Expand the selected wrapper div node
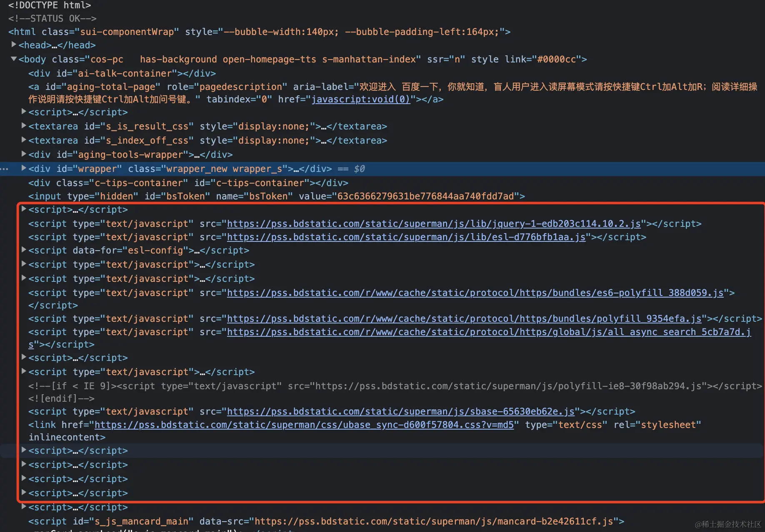Image resolution: width=765 pixels, height=532 pixels. pyautogui.click(x=24, y=168)
